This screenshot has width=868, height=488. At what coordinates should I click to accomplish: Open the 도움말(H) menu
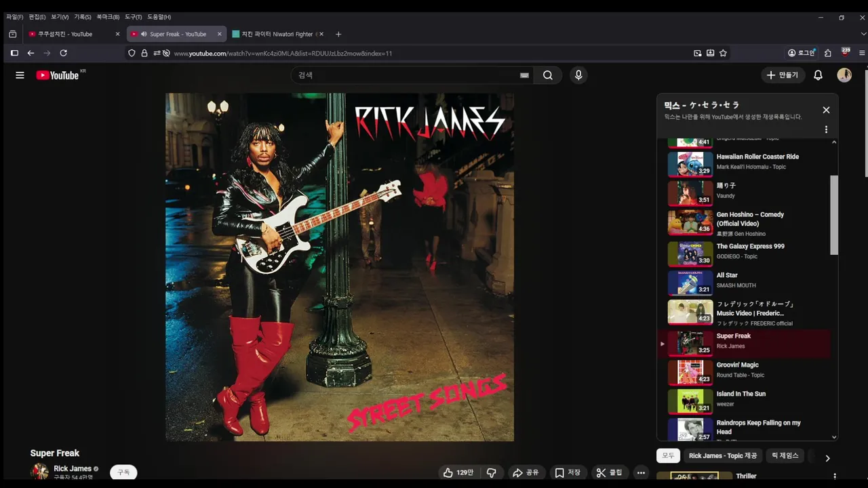159,17
